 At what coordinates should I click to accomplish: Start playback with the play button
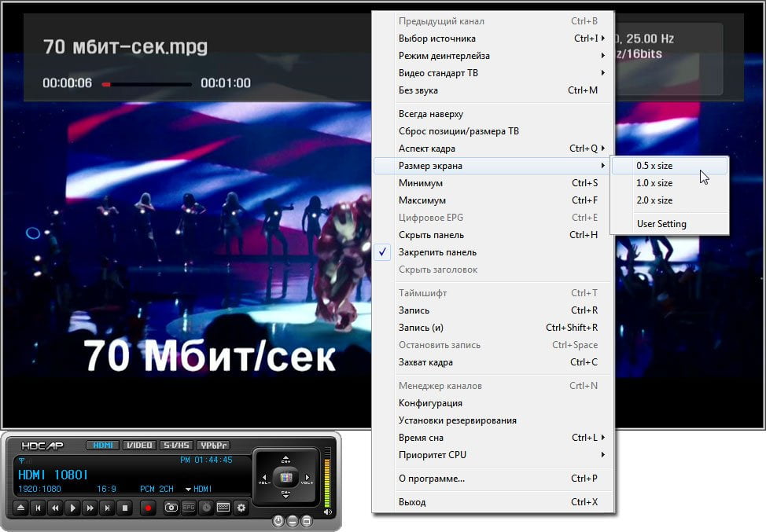point(73,508)
